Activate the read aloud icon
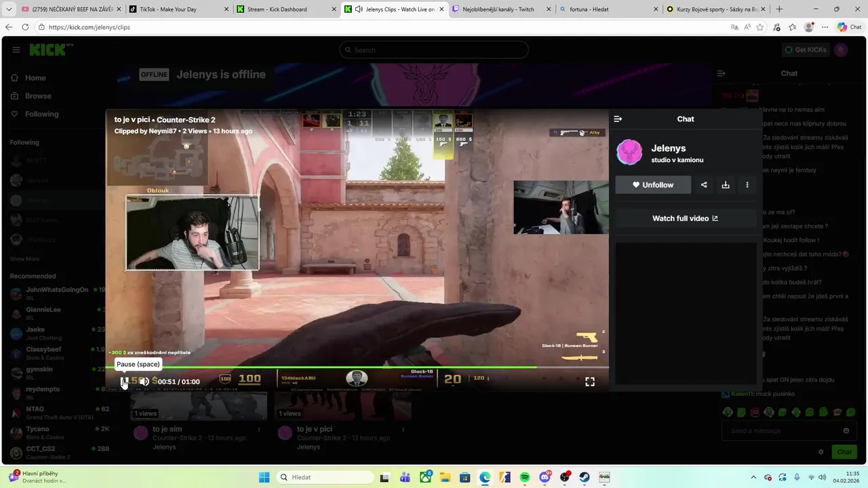This screenshot has height=488, width=868. [x=747, y=27]
